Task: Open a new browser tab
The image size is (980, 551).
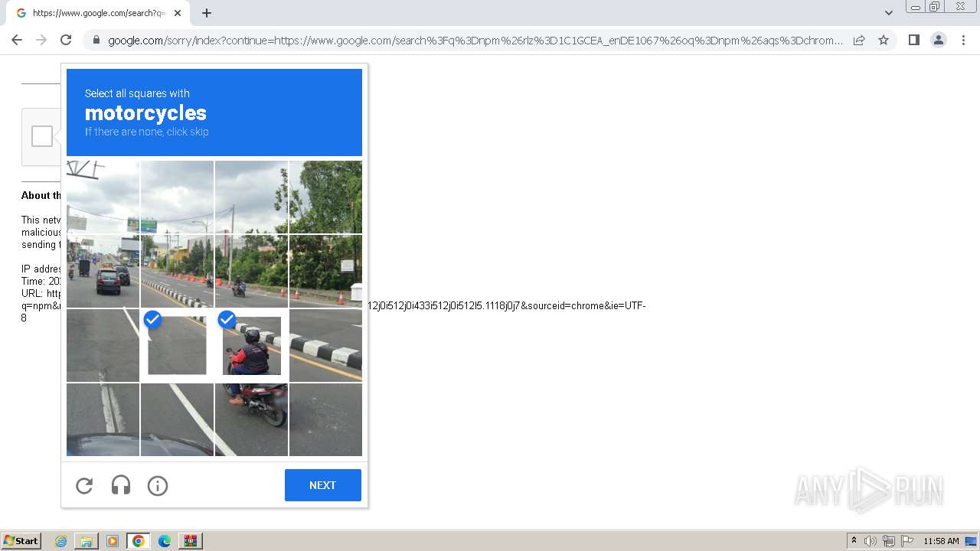Action: pyautogui.click(x=207, y=13)
